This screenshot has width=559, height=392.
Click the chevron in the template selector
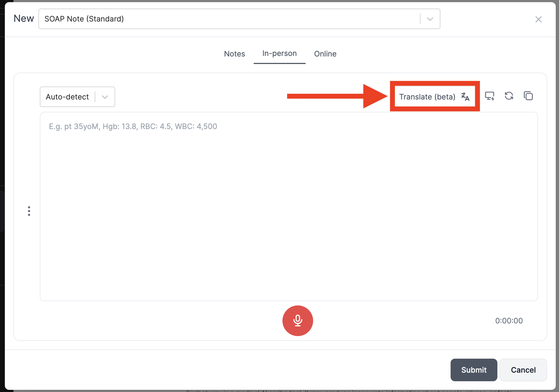(x=430, y=19)
